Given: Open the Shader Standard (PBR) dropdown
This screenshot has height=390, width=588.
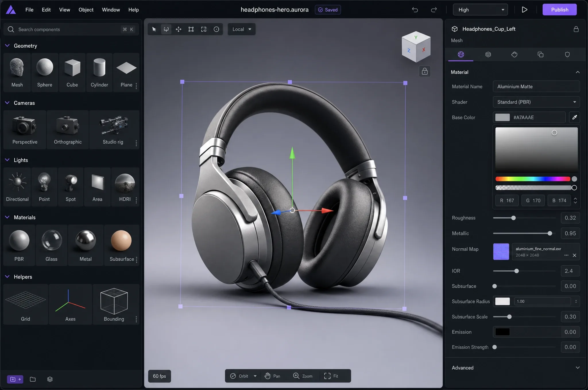Looking at the screenshot, I should tap(536, 102).
